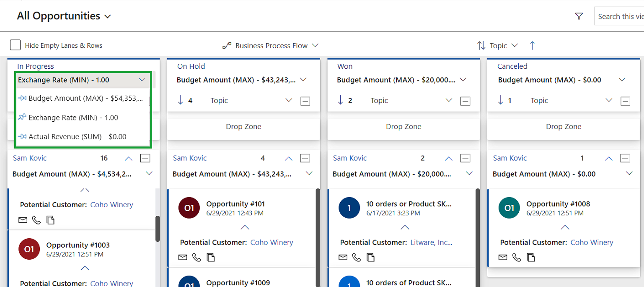Click the down sort arrow in On Hold column
This screenshot has width=644, height=287.
click(x=181, y=100)
